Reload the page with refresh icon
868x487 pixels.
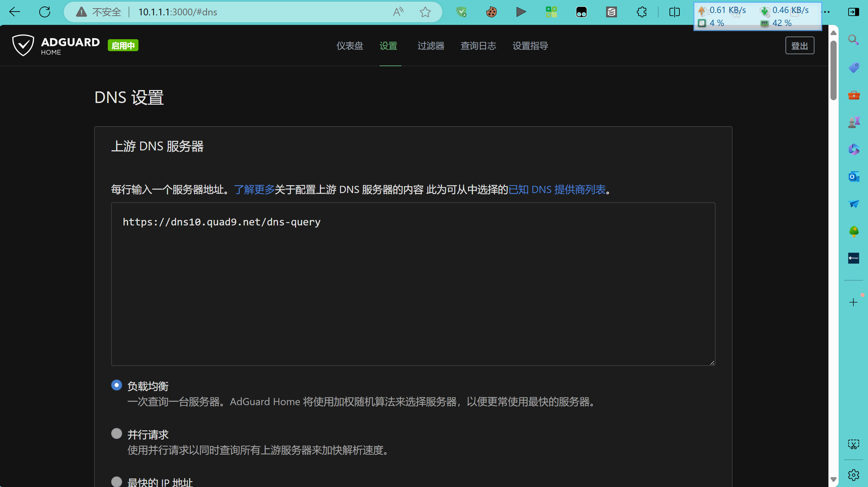(45, 12)
